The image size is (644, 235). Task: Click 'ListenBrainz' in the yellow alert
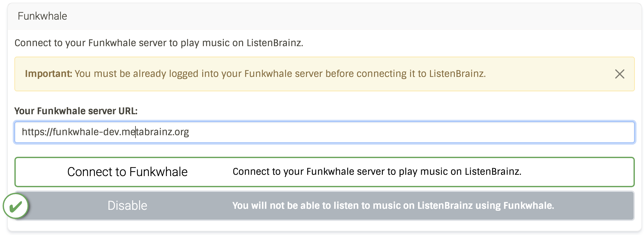(457, 74)
